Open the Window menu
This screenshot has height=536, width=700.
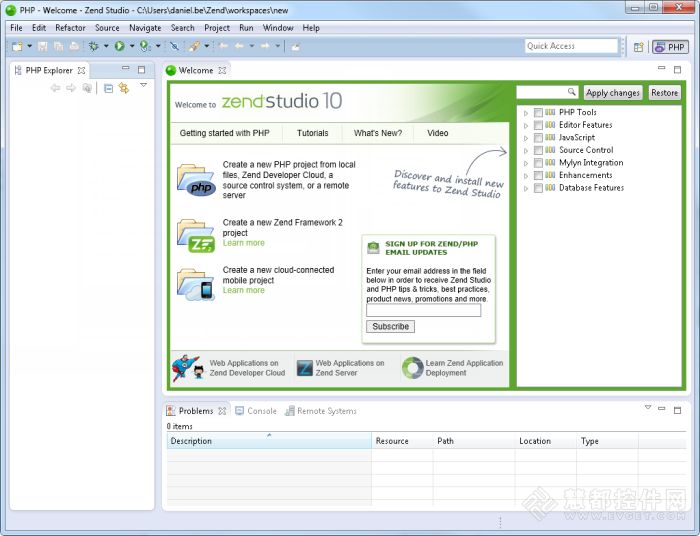point(278,28)
